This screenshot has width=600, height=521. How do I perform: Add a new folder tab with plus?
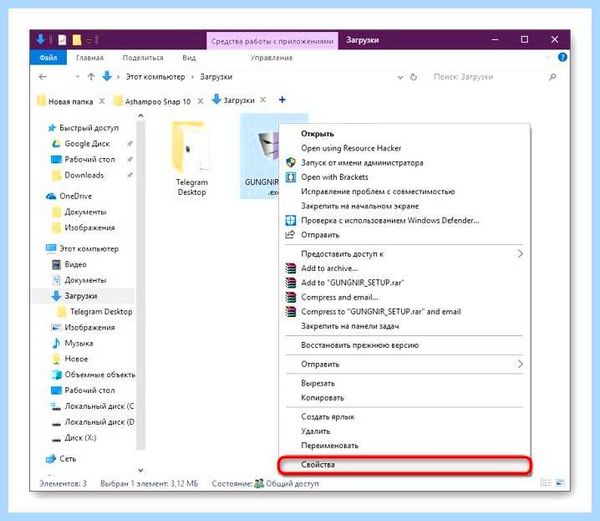[282, 100]
